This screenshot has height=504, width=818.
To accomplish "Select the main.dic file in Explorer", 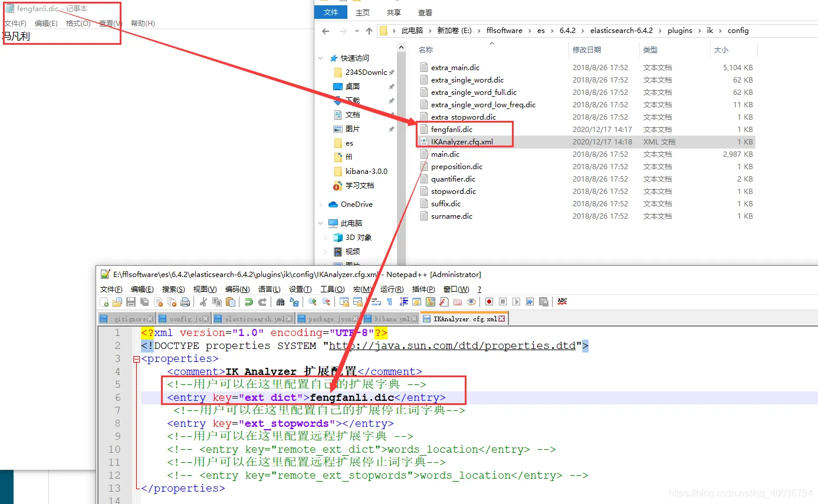I will [x=445, y=154].
